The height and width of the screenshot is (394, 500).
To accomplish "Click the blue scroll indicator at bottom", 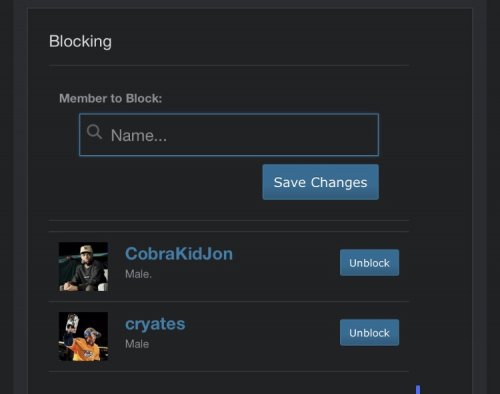I will click(x=418, y=389).
